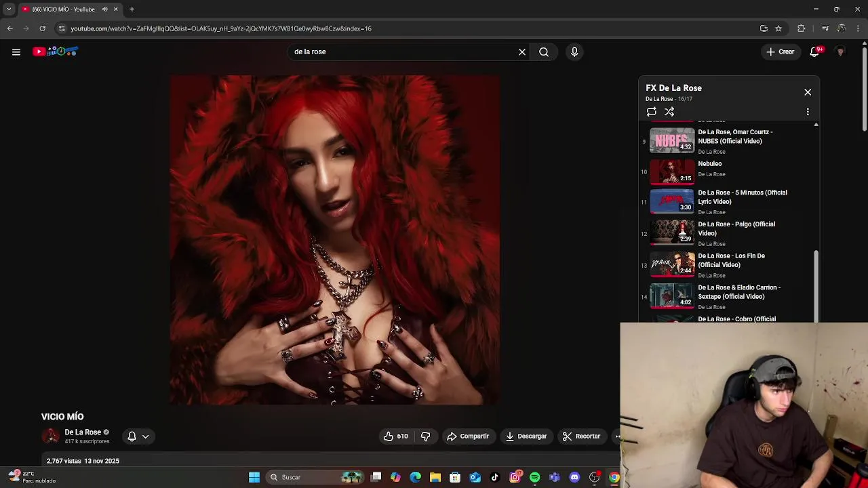
Task: Open Chrome three-dot menu
Action: [x=859, y=28]
